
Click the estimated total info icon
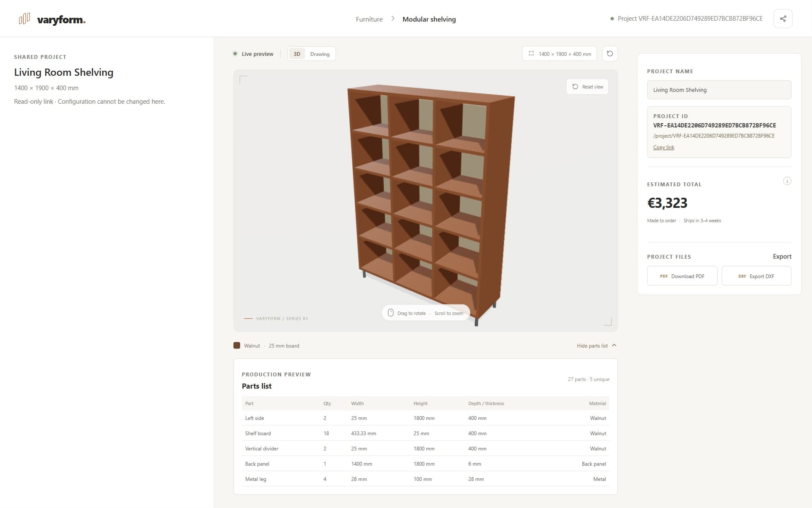[x=787, y=181]
